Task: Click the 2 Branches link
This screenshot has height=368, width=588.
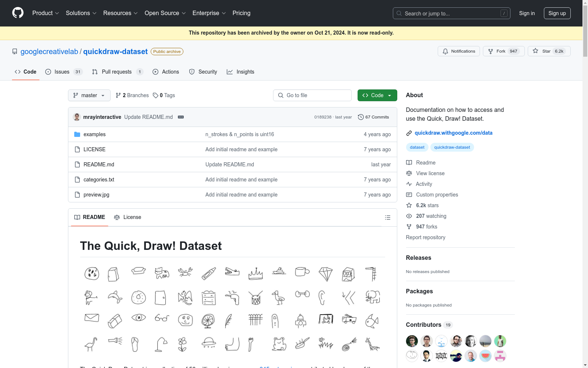Action: point(132,95)
